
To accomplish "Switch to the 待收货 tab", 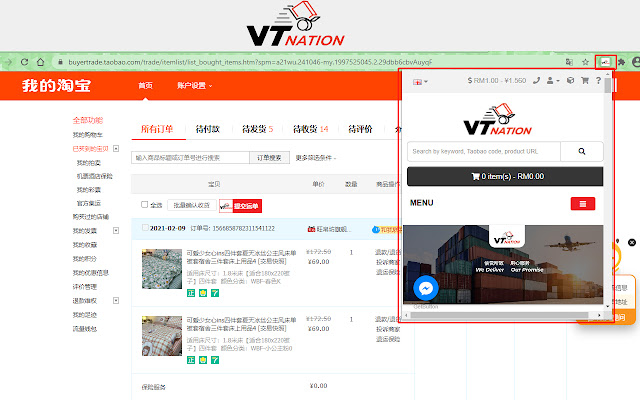I will [x=311, y=129].
